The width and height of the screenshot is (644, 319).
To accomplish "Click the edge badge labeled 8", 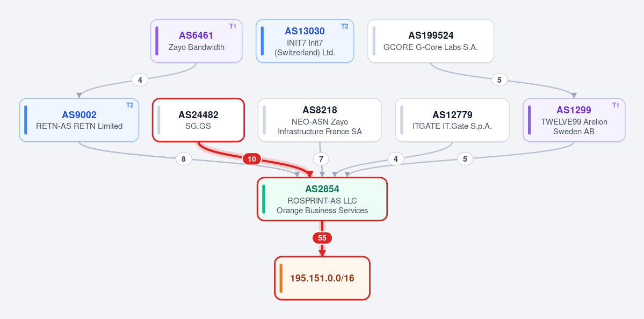I will 184,159.
